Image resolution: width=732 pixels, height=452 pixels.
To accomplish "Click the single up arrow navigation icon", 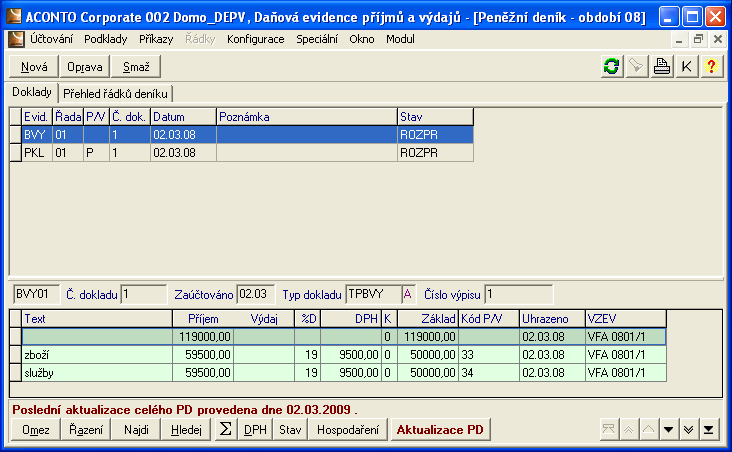I will [649, 430].
